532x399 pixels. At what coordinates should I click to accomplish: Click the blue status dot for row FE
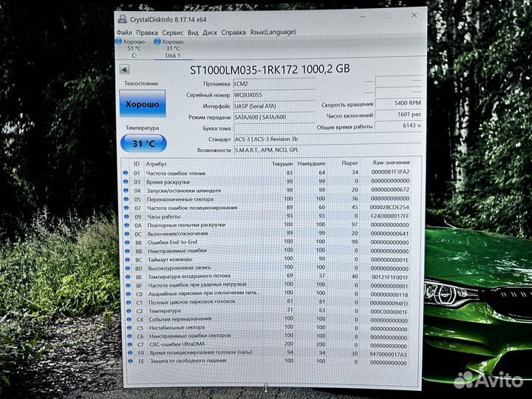point(130,361)
